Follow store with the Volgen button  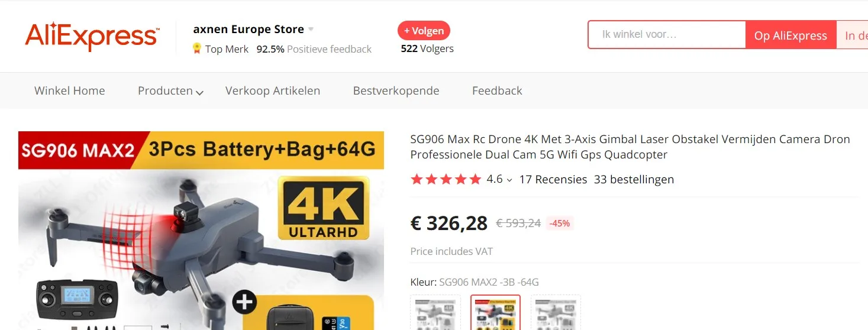pyautogui.click(x=424, y=31)
